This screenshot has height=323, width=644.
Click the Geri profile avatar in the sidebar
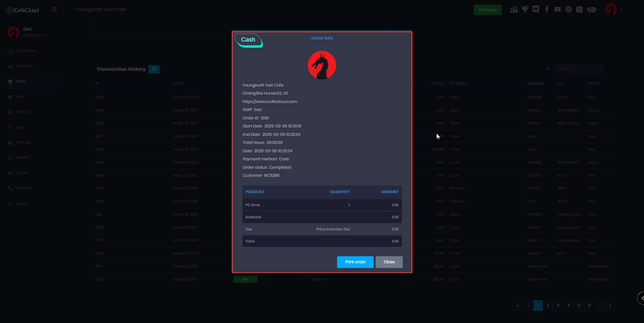[14, 32]
